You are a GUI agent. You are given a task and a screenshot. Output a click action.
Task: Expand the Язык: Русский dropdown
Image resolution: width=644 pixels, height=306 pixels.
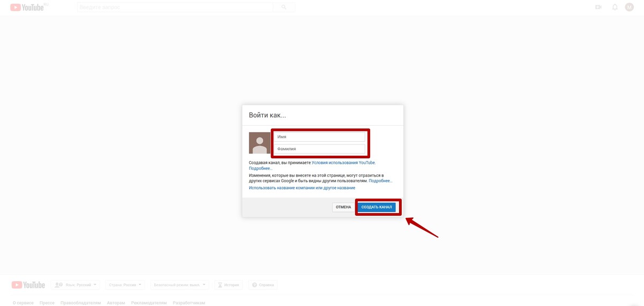coord(76,285)
